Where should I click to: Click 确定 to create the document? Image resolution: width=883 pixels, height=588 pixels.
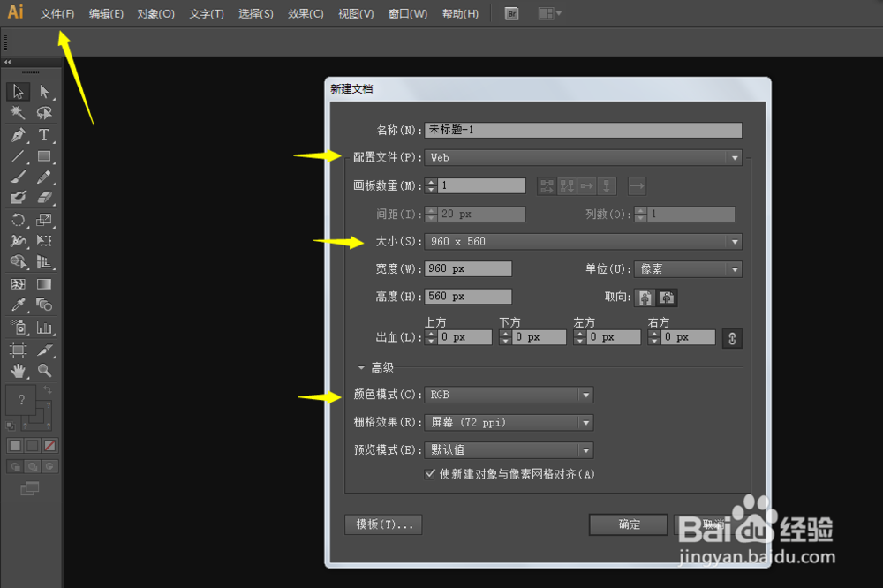(x=628, y=524)
